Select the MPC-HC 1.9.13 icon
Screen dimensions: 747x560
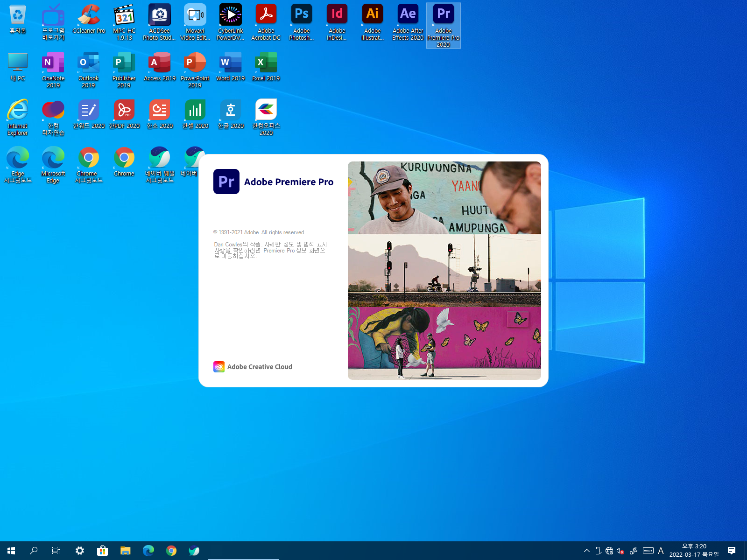pyautogui.click(x=124, y=22)
